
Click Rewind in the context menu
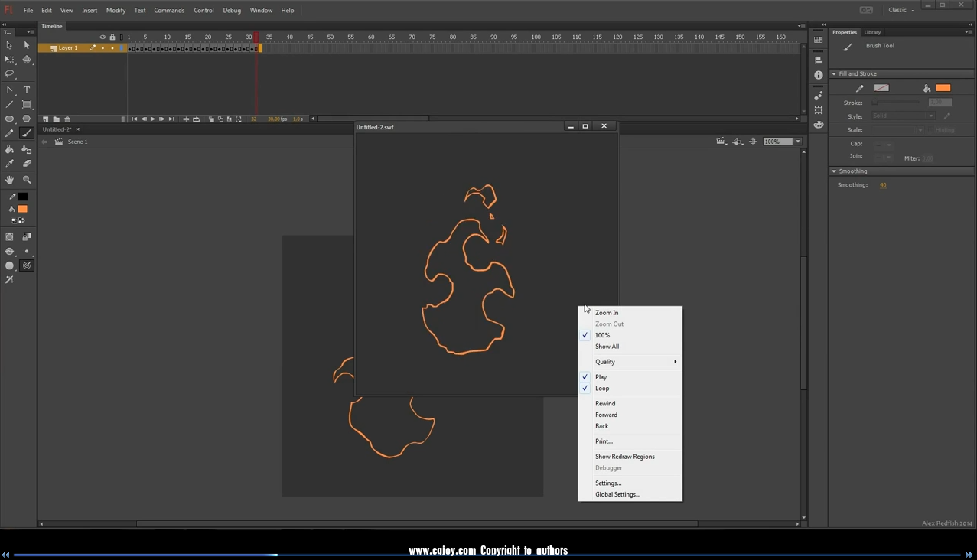[x=630, y=404]
